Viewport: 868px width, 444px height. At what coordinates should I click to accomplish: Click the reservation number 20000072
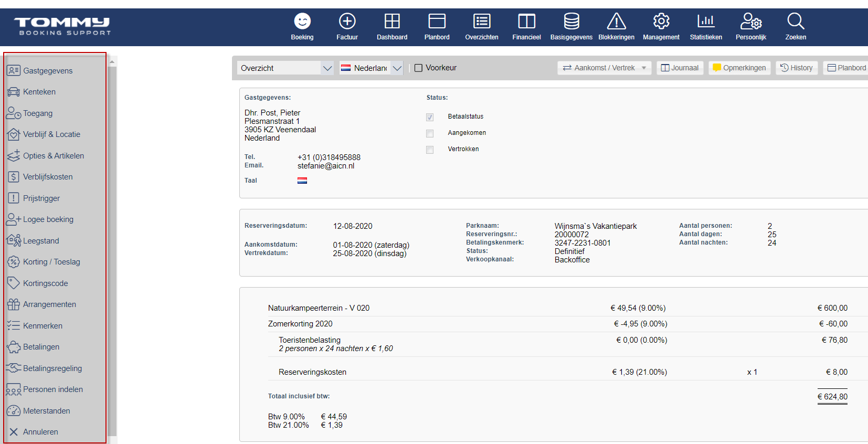(x=571, y=235)
